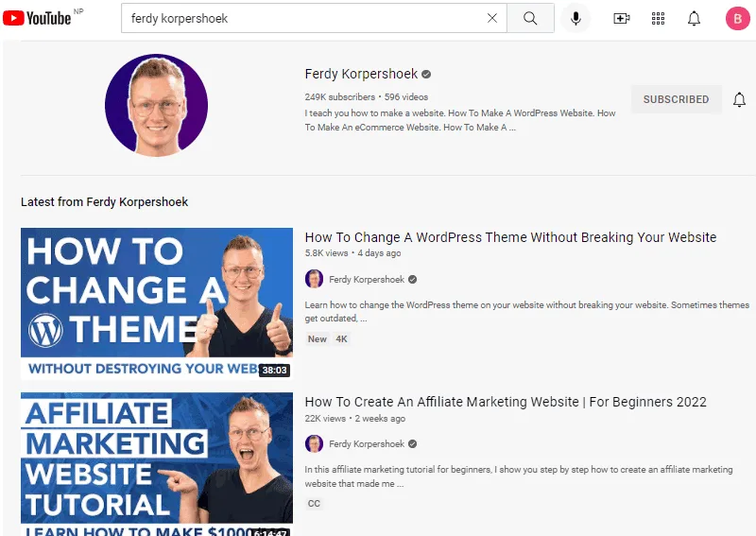Open account menu via B avatar
The image size is (756, 536).
click(738, 18)
